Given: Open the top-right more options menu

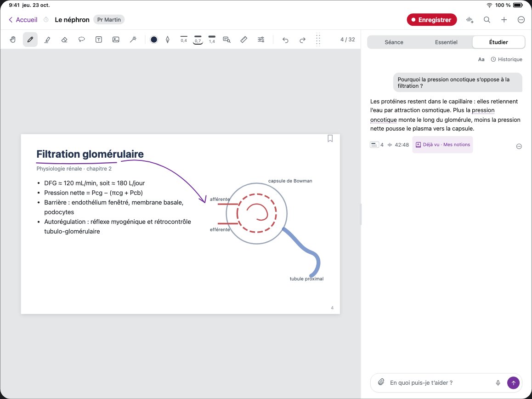Looking at the screenshot, I should [x=521, y=20].
